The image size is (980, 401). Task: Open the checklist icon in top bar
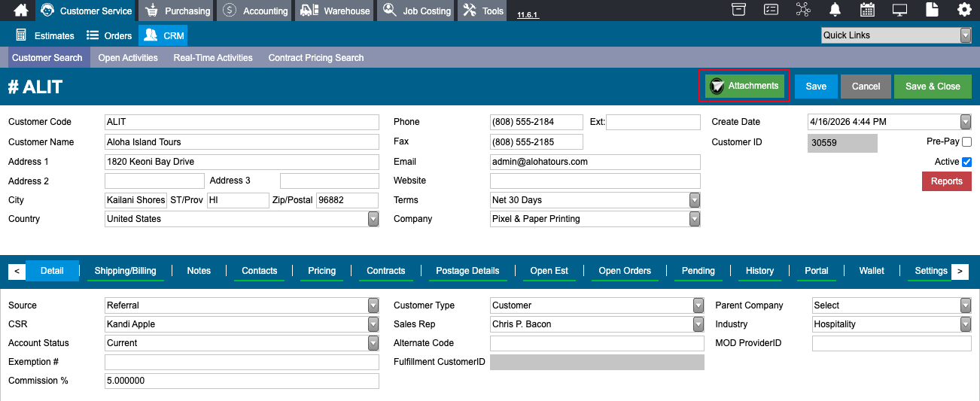771,10
